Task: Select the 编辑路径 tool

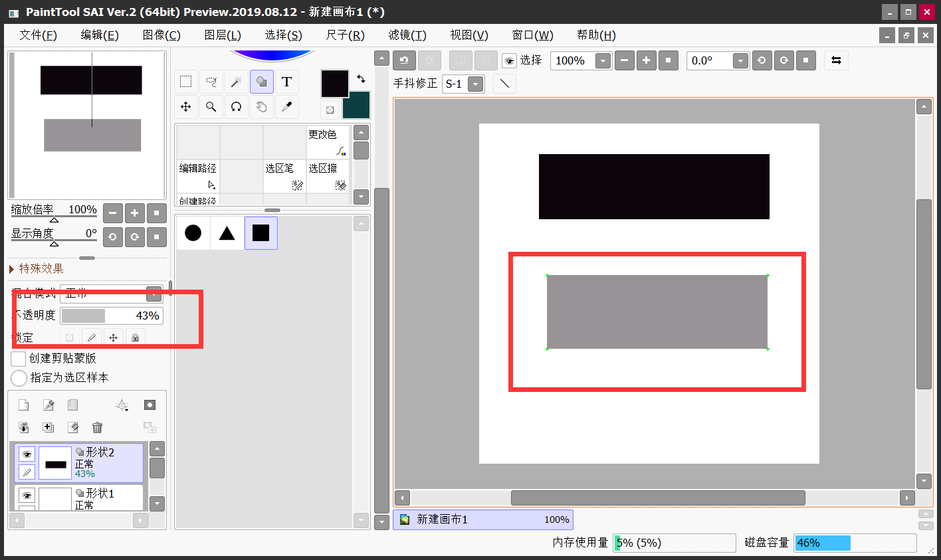Action: 198,177
